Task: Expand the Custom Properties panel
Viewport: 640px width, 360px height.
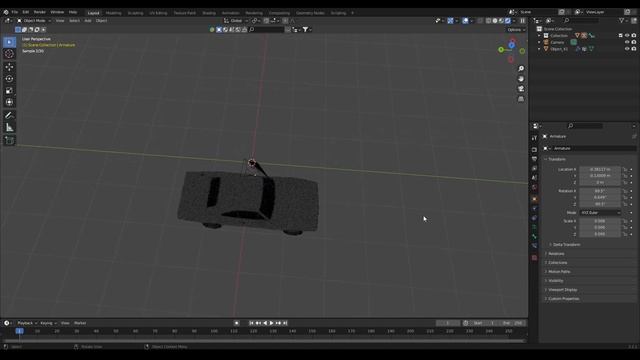Action: point(563,298)
